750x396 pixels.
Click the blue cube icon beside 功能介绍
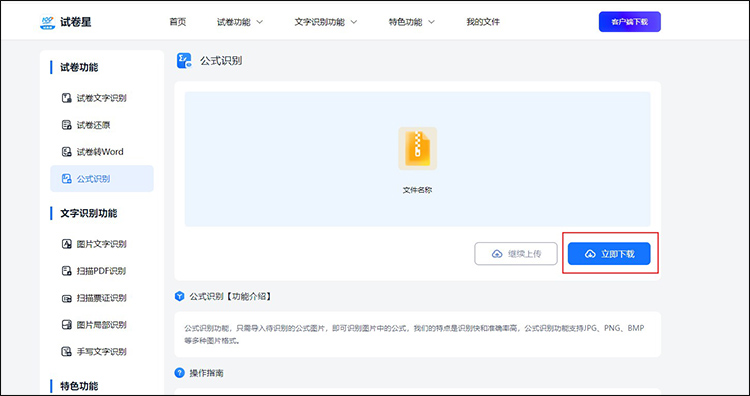(179, 297)
